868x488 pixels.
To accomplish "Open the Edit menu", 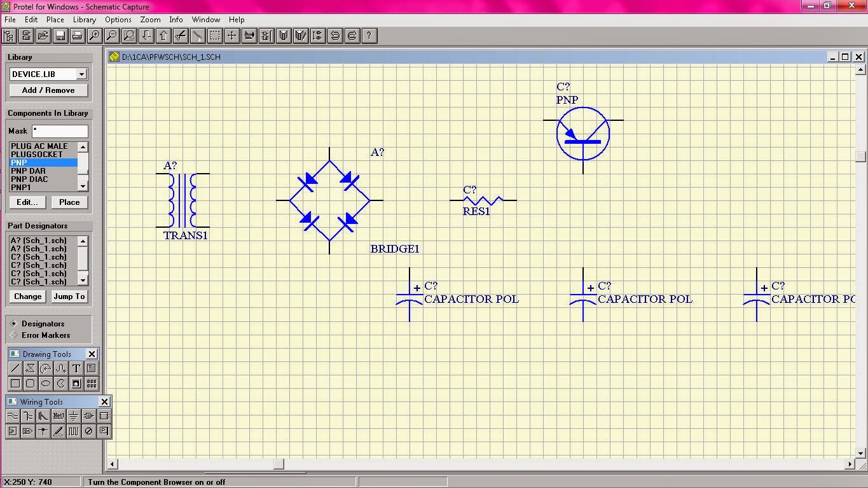I will pyautogui.click(x=31, y=20).
